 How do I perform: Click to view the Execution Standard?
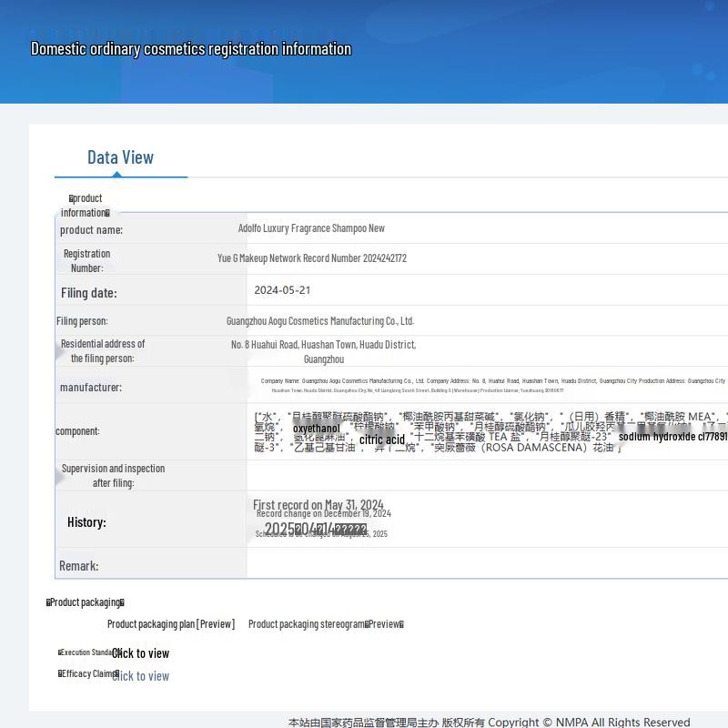pyautogui.click(x=140, y=653)
